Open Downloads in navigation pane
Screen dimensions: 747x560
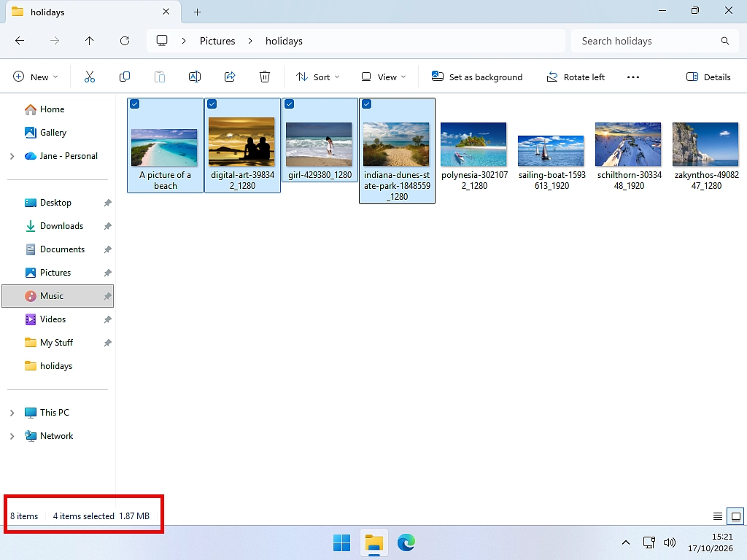click(61, 226)
